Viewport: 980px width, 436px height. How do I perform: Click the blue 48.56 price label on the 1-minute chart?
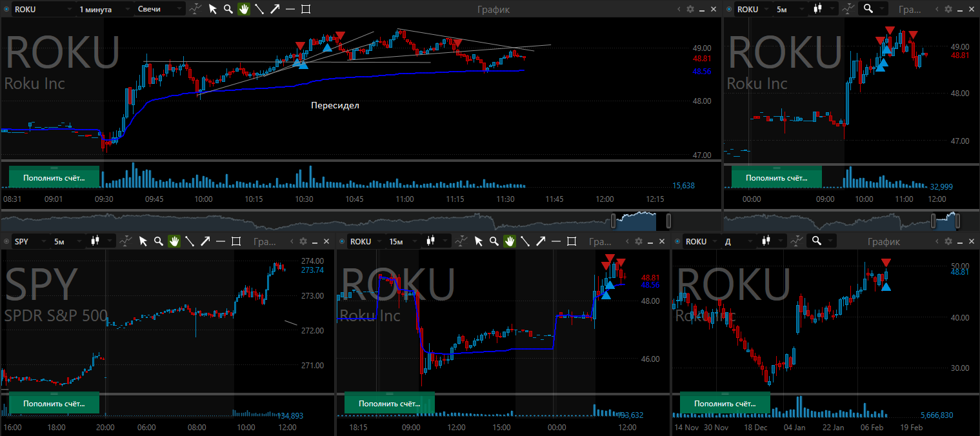[x=702, y=71]
